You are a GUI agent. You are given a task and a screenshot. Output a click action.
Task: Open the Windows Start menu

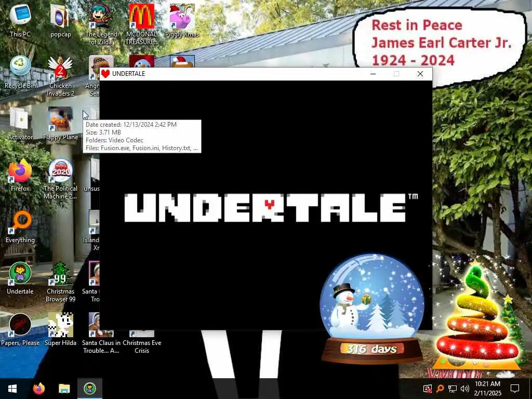click(x=12, y=389)
